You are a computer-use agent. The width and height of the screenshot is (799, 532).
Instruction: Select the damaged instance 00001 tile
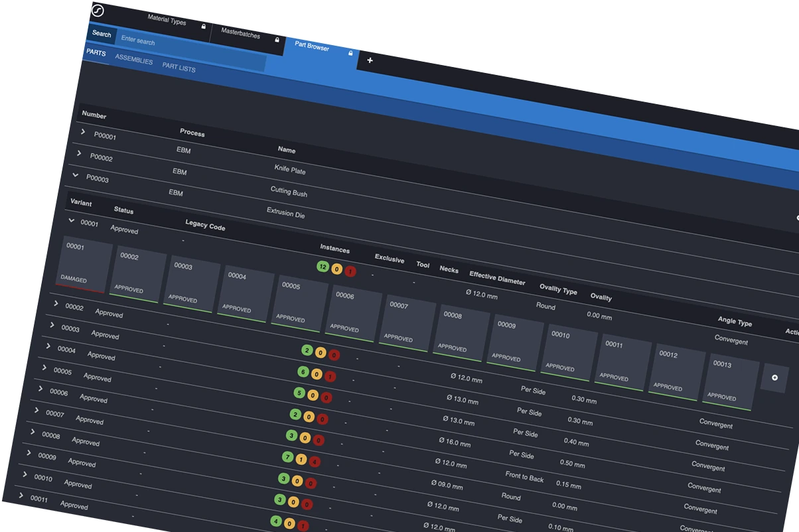pos(84,264)
